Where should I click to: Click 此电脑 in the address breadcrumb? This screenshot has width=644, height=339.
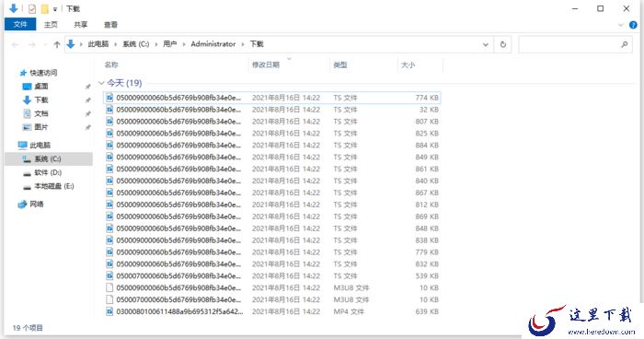[98, 44]
